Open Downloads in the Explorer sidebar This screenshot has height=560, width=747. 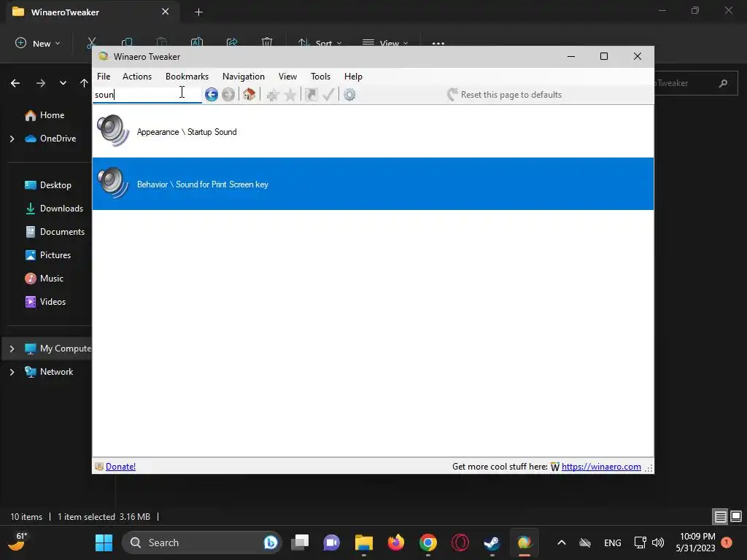click(54, 209)
